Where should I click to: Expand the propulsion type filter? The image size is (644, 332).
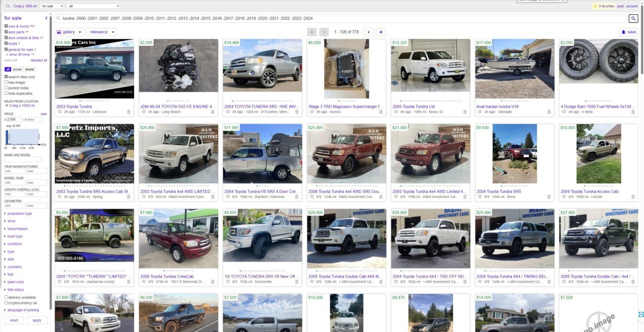pyautogui.click(x=19, y=214)
